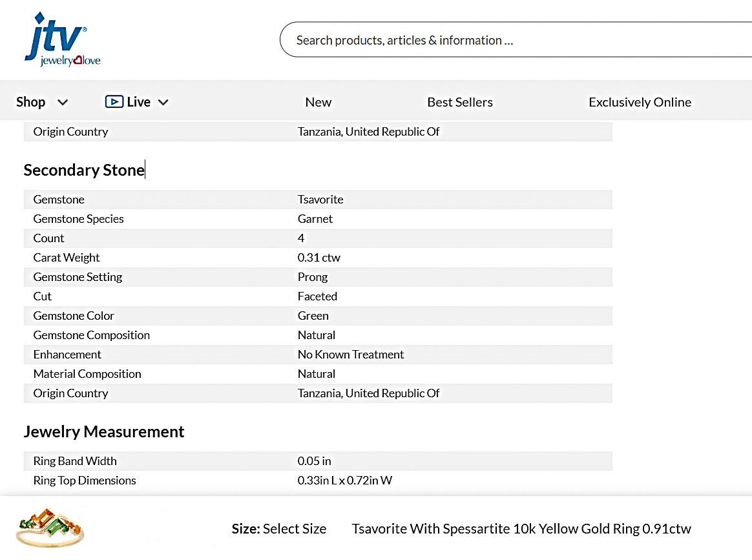
Task: Expand the Live dropdown chevron
Action: (x=163, y=102)
